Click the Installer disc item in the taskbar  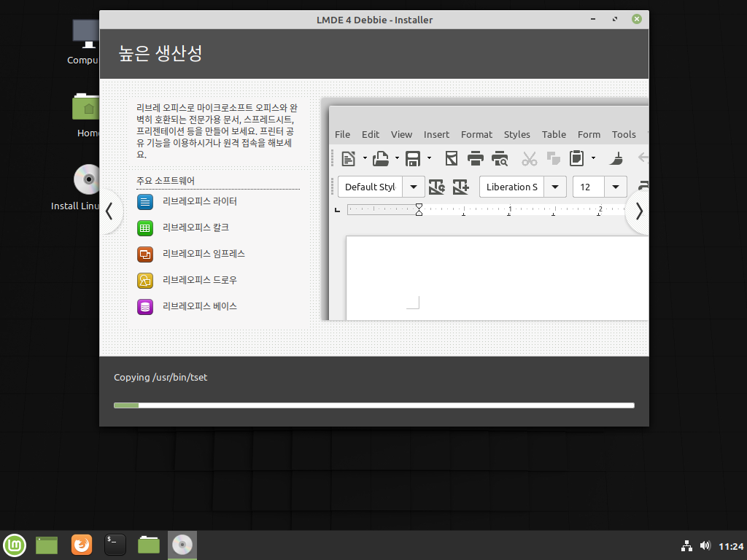(x=182, y=545)
